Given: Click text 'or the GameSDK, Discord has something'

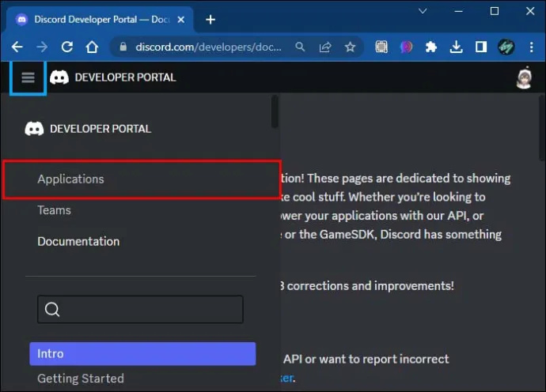Looking at the screenshot, I should [x=393, y=235].
